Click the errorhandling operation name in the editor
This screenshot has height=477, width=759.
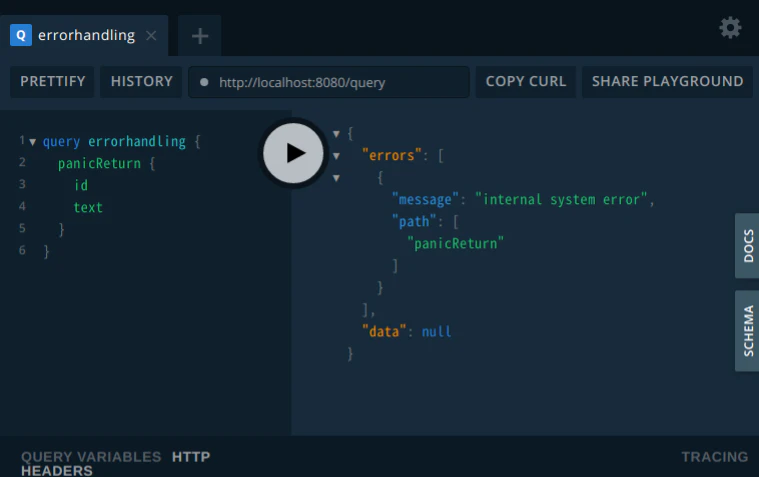point(137,141)
